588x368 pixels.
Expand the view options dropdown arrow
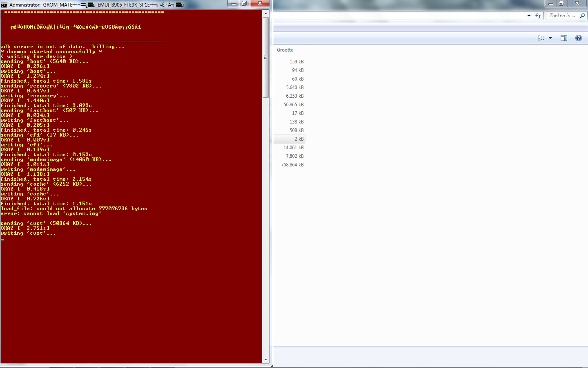(x=550, y=38)
